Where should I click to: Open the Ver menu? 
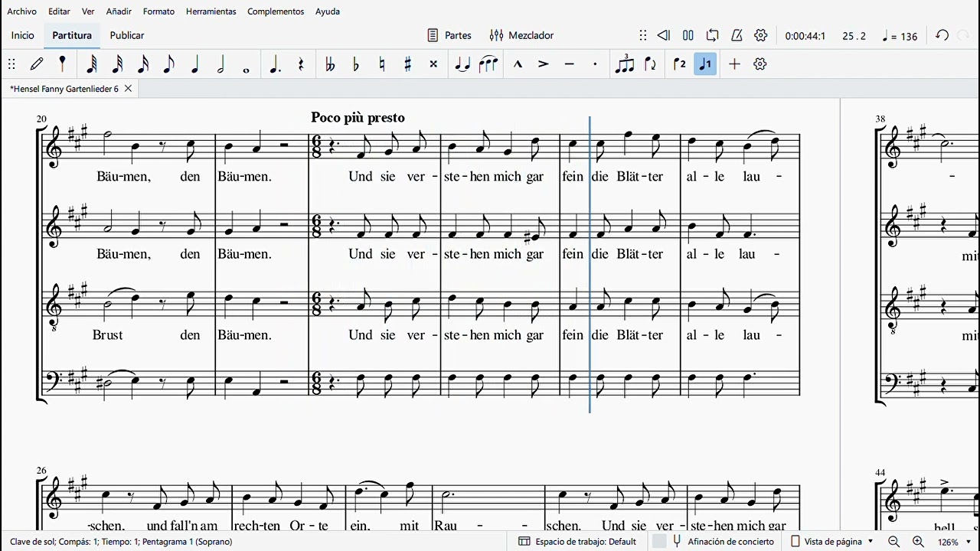pos(88,11)
